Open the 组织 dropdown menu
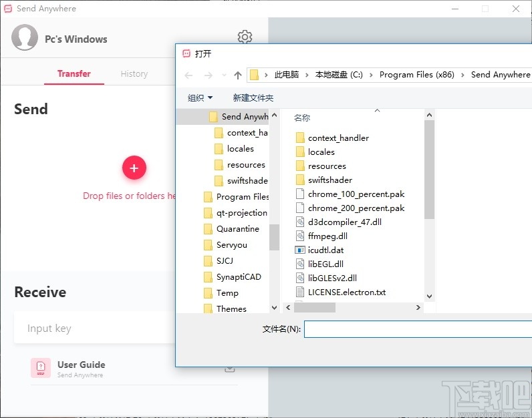The image size is (532, 418). click(201, 98)
